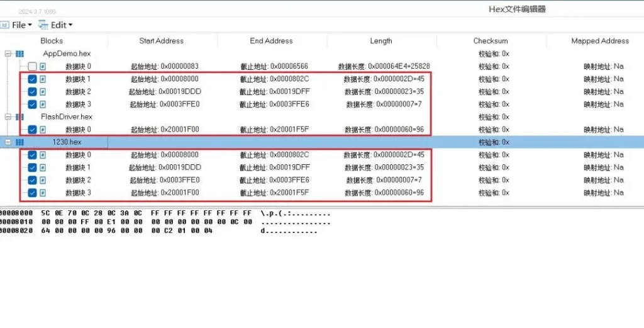Open the File menu

(x=17, y=25)
